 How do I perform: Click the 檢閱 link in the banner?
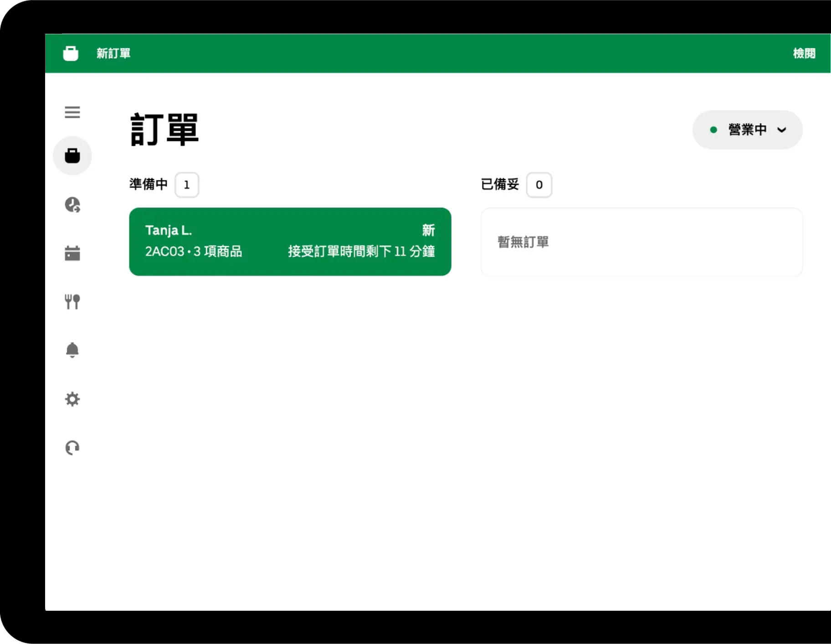point(804,53)
